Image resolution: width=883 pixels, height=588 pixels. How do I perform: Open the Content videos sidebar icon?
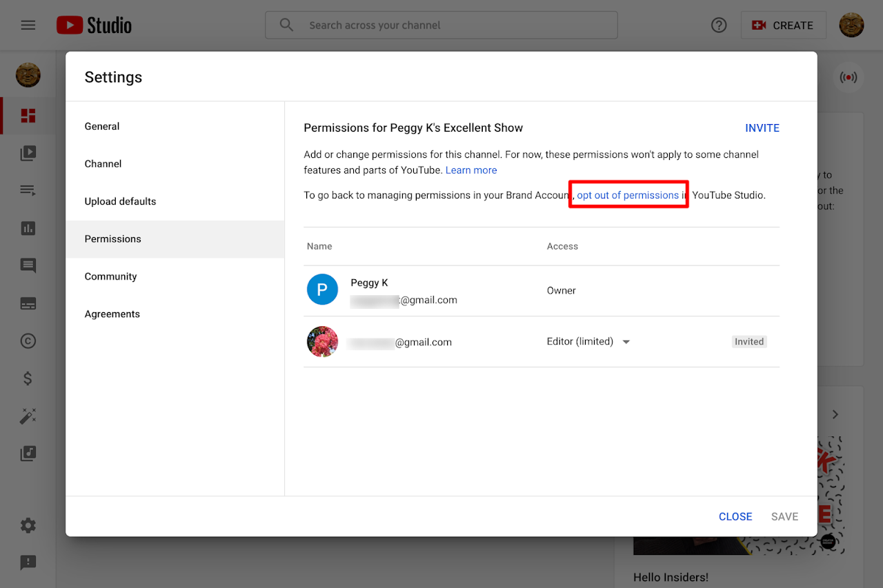28,153
